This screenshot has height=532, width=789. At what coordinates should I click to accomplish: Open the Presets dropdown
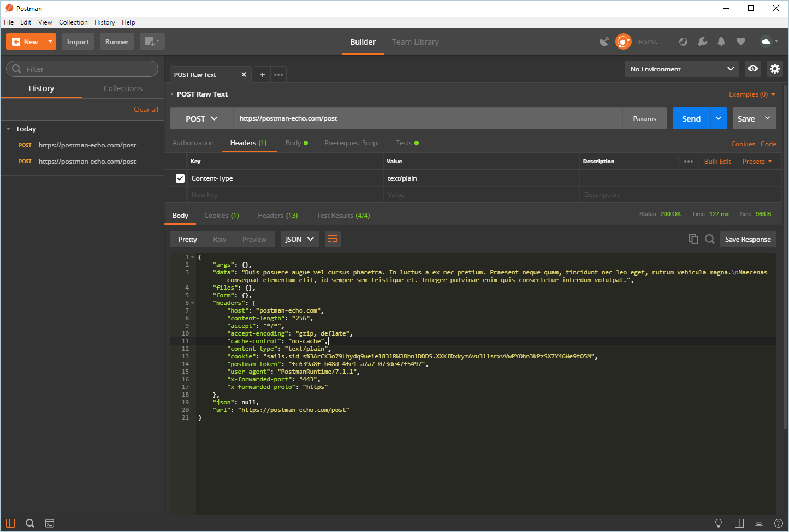pos(757,162)
